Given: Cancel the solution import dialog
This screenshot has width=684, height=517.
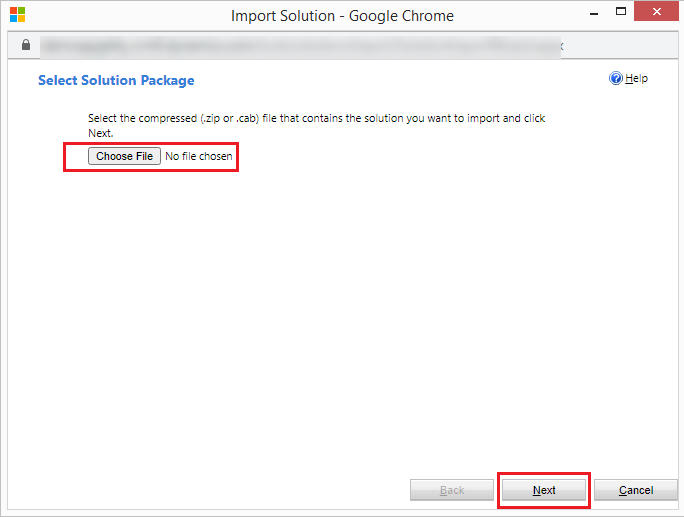Looking at the screenshot, I should 636,490.
